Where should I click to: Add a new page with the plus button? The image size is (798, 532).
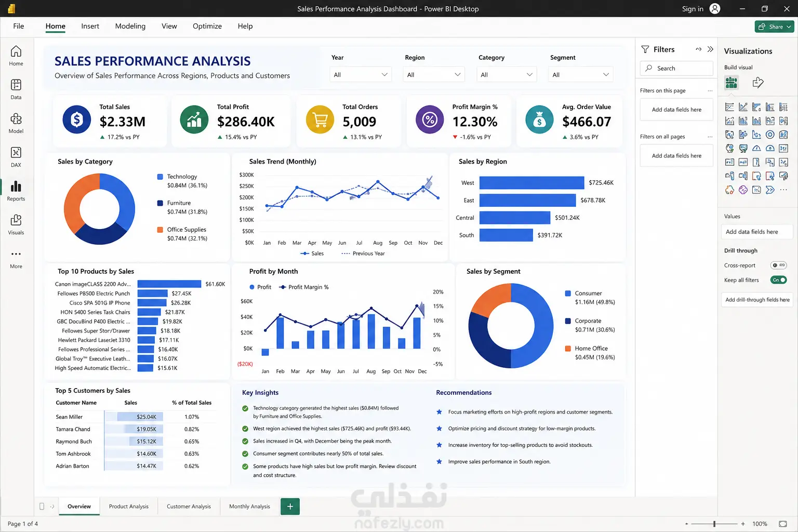pyautogui.click(x=290, y=507)
